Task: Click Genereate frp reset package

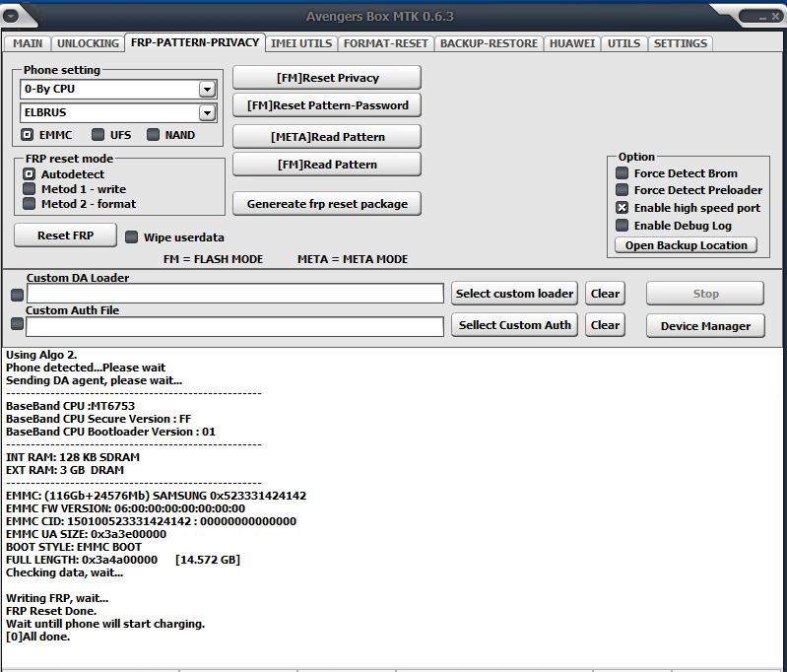Action: pyautogui.click(x=327, y=204)
